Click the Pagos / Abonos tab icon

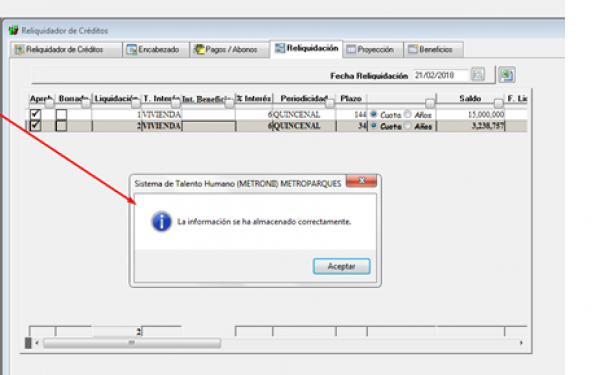click(199, 49)
